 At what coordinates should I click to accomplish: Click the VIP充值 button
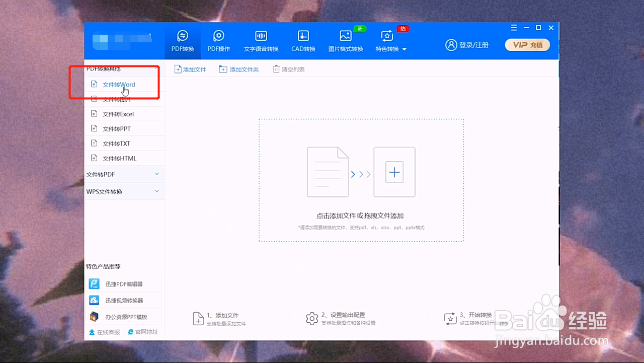[x=527, y=45]
